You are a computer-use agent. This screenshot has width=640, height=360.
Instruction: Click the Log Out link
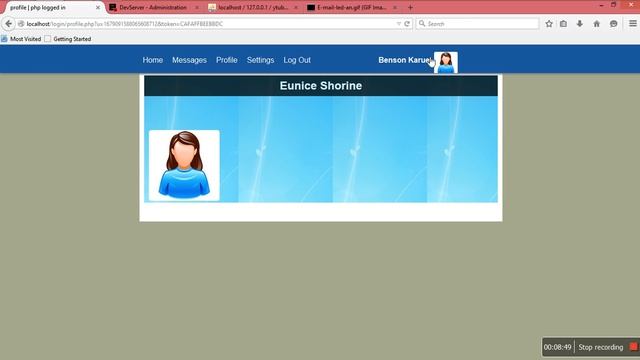pyautogui.click(x=297, y=60)
